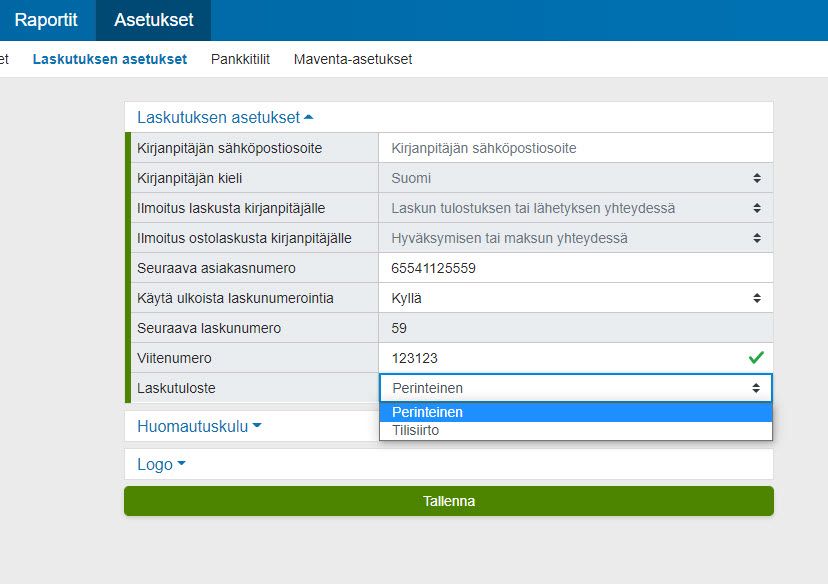Switch to the Asetukset tab
This screenshot has height=584, width=828.
click(152, 20)
